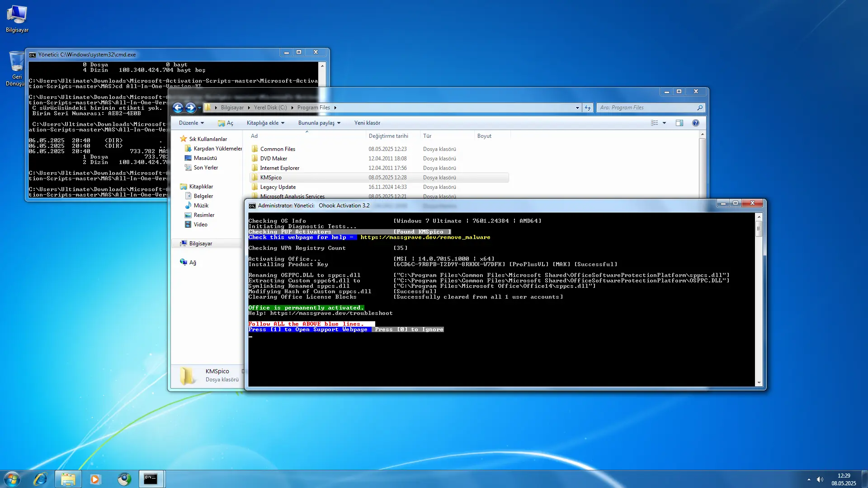Select the DVD Maker folder
The image size is (868, 488).
pyautogui.click(x=274, y=158)
